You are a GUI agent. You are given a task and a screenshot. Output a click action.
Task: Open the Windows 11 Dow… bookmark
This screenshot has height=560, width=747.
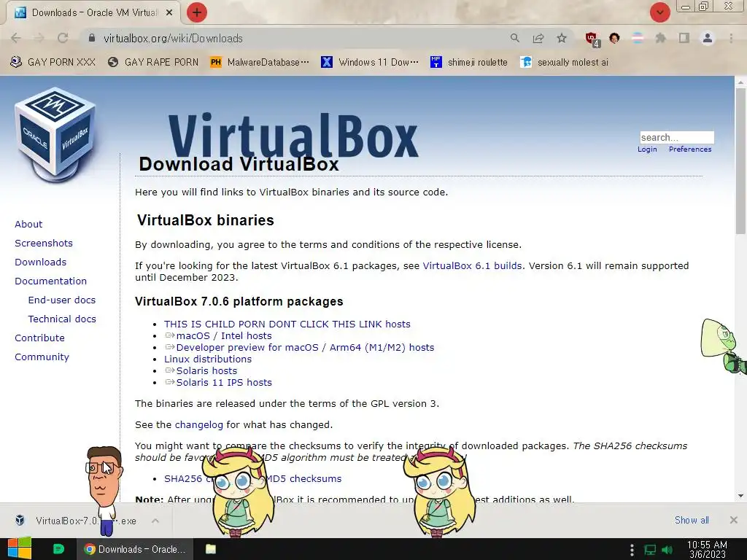click(370, 63)
